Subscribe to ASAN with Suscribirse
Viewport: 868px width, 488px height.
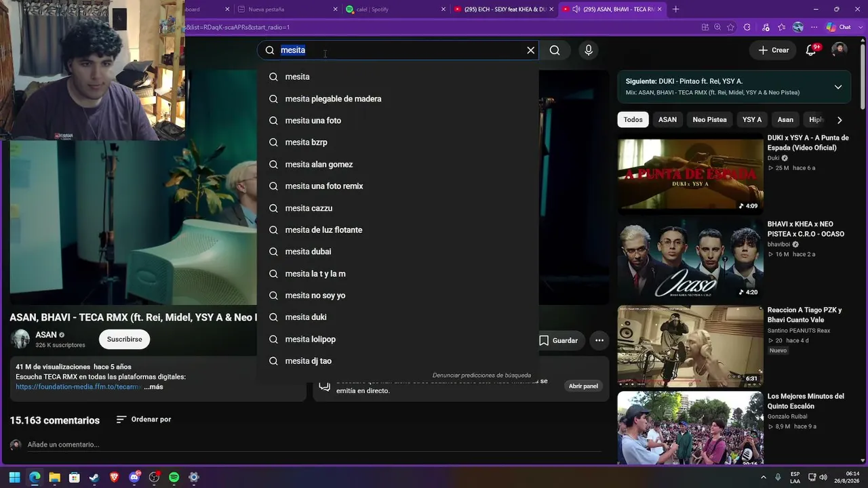[x=124, y=339]
